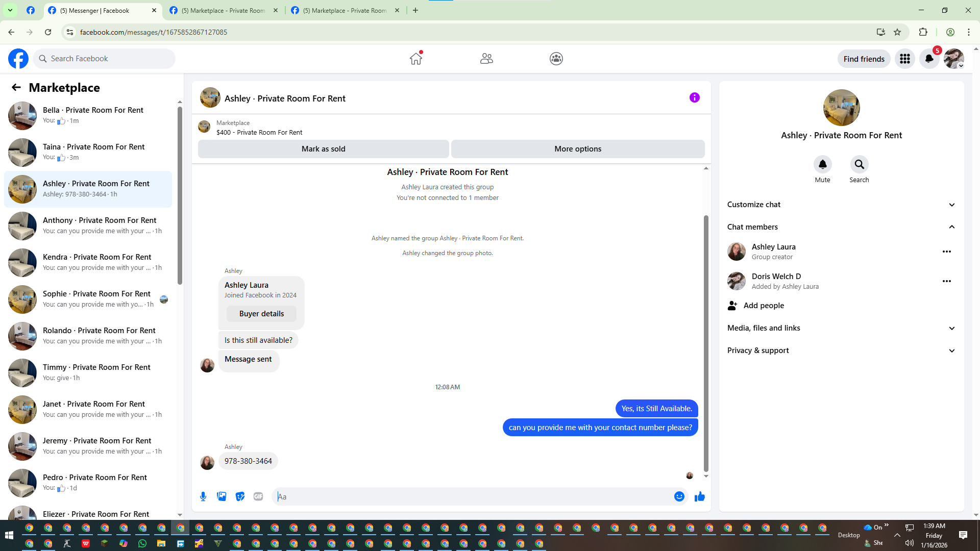Open the GIF picker icon
The width and height of the screenshot is (980, 551).
(x=258, y=496)
